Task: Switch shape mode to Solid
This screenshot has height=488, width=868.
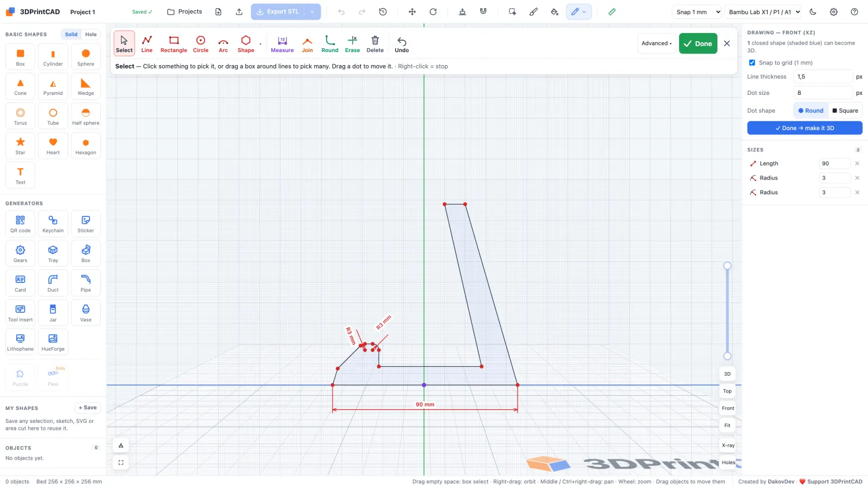Action: click(x=71, y=34)
